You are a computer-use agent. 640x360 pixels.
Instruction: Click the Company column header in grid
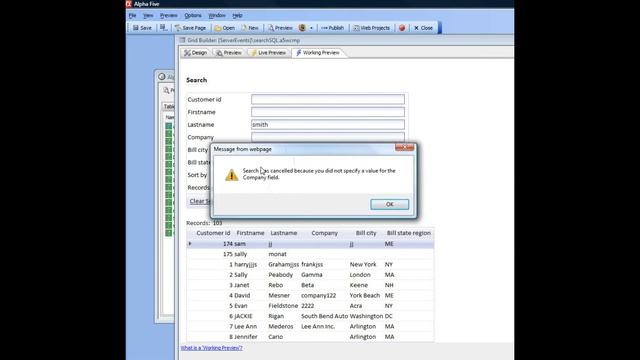[324, 233]
